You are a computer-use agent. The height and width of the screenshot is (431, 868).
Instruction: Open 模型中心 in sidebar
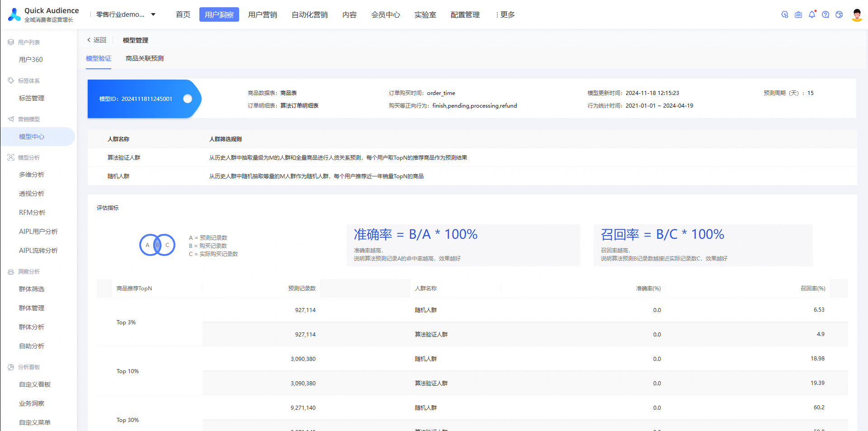[x=38, y=137]
